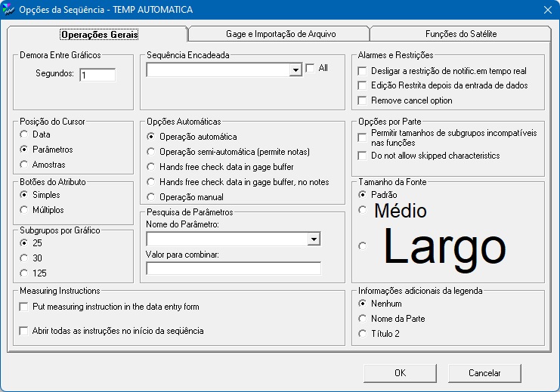Viewport: 560px width, 392px height.
Task: Switch to the Operações Gerais tab
Action: [x=100, y=34]
